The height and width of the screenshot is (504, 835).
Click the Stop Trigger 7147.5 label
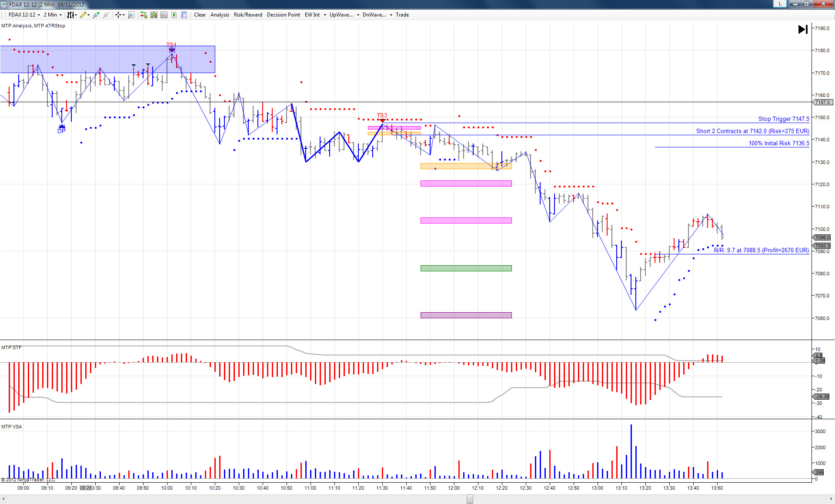point(784,119)
